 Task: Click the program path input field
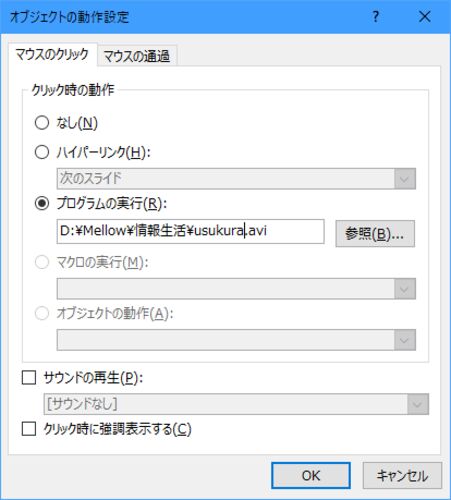[190, 231]
